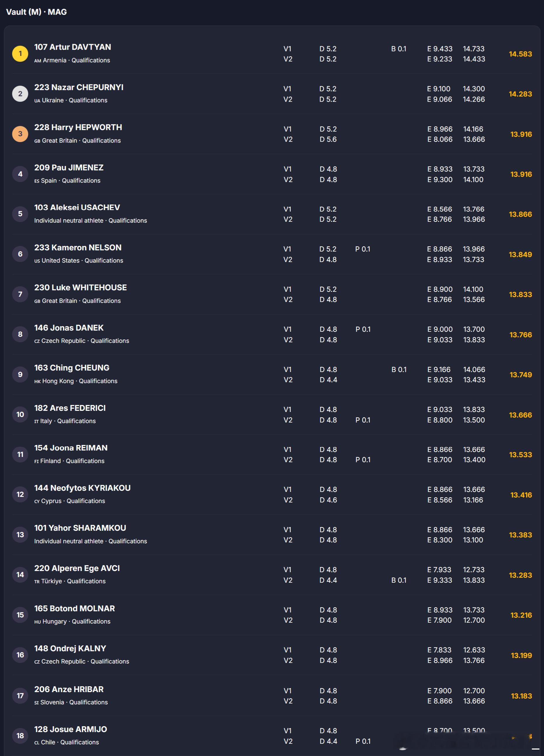Viewport: 544px width, 756px height.
Task: Click the silver rank 2 badge
Action: [20, 94]
